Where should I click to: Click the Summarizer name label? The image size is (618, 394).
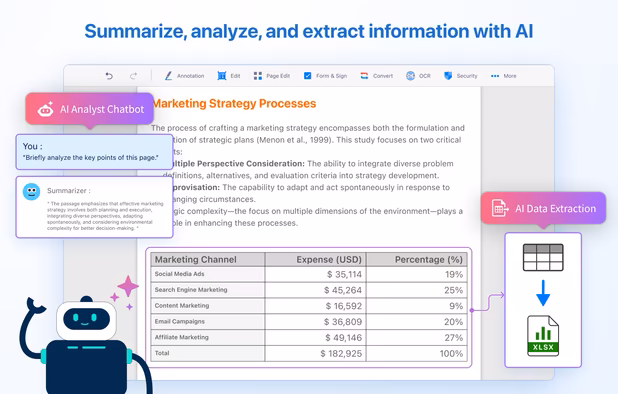69,191
